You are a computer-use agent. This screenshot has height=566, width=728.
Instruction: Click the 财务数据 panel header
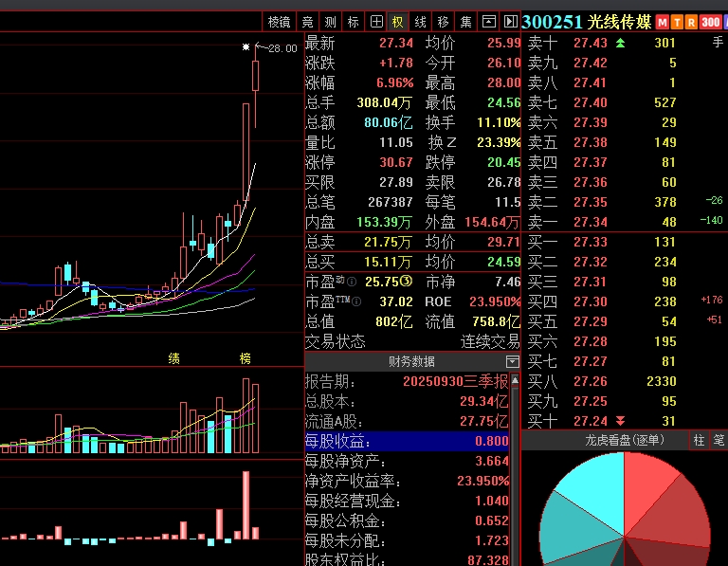click(x=411, y=361)
